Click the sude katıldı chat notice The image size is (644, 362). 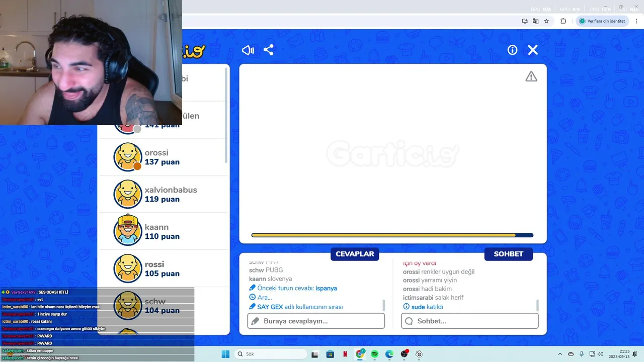click(x=423, y=307)
